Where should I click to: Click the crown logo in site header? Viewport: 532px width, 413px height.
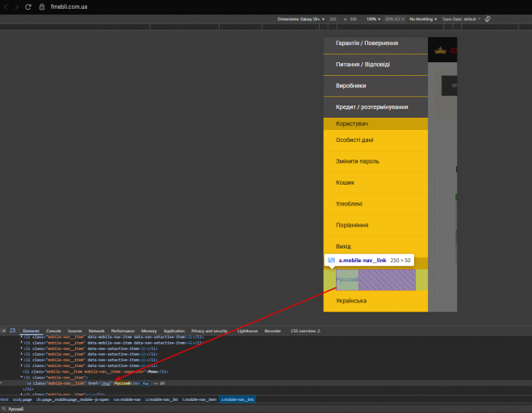440,51
